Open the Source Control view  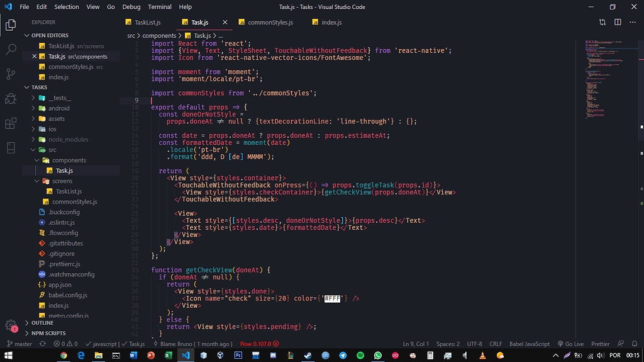(x=11, y=74)
